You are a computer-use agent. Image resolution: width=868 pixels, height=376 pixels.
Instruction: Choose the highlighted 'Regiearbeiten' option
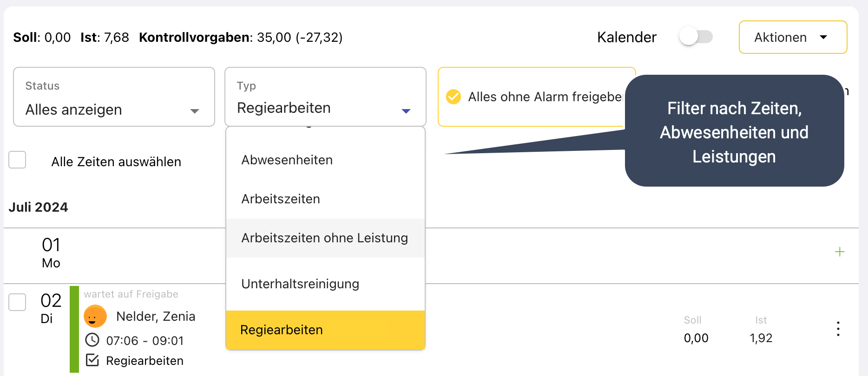(x=282, y=330)
